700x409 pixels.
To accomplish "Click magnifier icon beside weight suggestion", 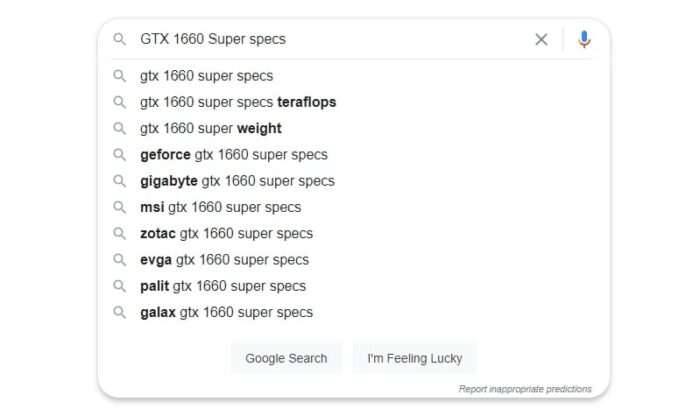I will click(119, 129).
